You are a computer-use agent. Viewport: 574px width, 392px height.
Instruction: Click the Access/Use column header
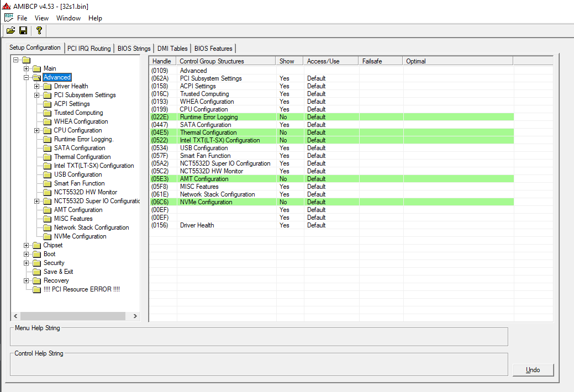pyautogui.click(x=330, y=61)
